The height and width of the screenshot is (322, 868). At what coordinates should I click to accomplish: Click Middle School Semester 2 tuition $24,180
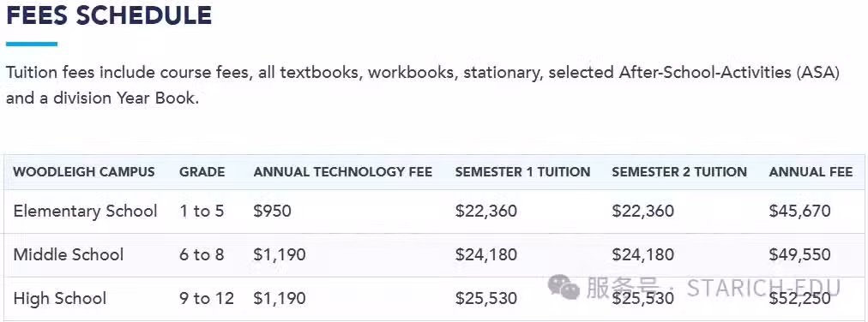(642, 254)
